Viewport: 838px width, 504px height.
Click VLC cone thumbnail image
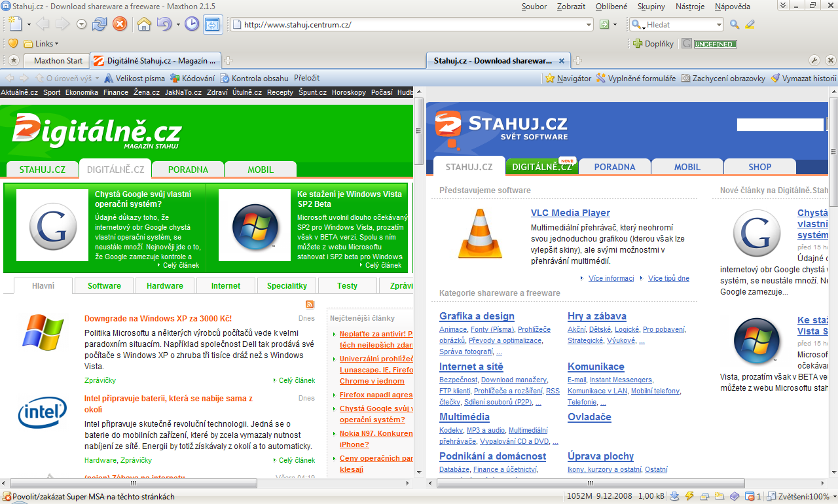click(x=480, y=234)
